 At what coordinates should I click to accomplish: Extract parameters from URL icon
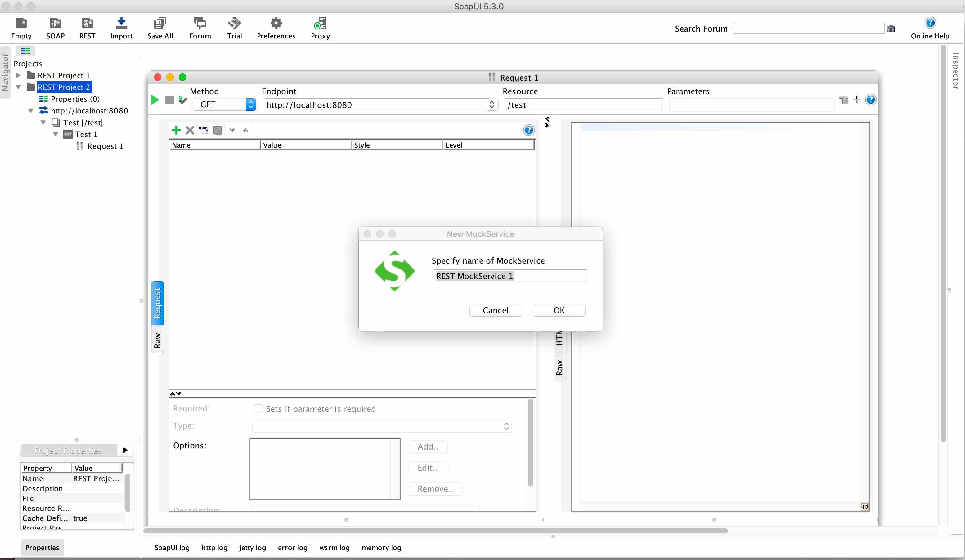point(204,130)
